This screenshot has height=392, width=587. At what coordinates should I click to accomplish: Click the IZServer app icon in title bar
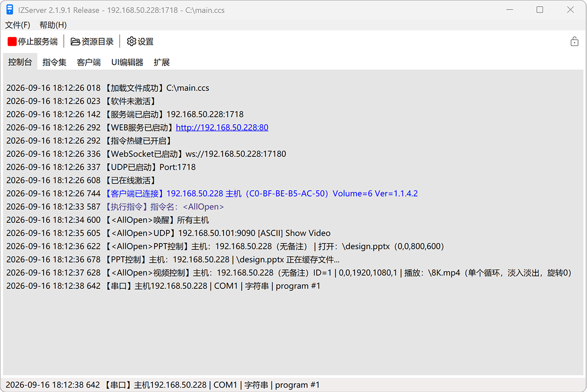[10, 10]
